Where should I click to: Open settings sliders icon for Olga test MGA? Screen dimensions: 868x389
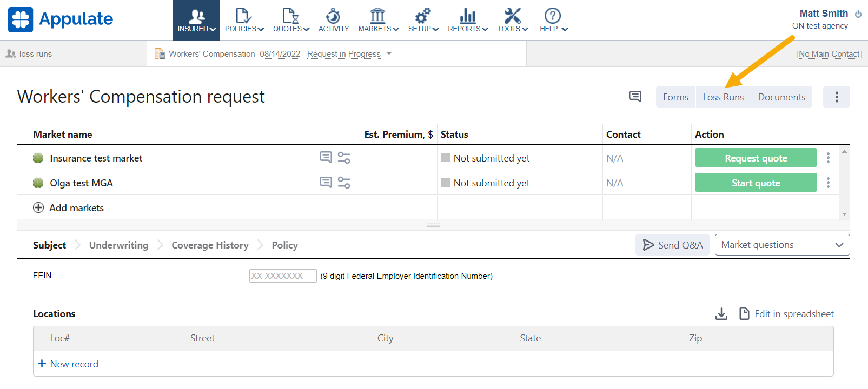(344, 183)
